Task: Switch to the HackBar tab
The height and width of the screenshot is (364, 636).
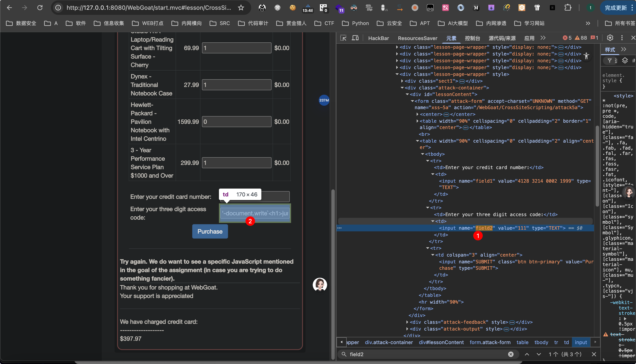Action: click(378, 38)
